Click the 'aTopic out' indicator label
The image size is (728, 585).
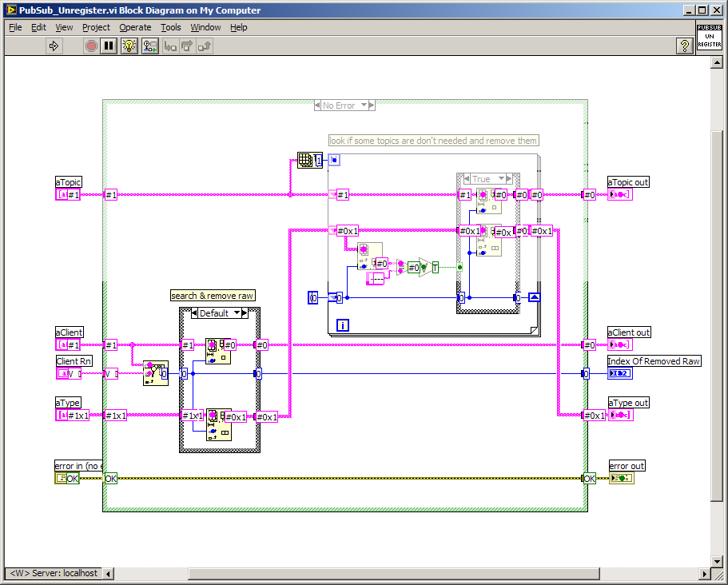[x=628, y=182]
